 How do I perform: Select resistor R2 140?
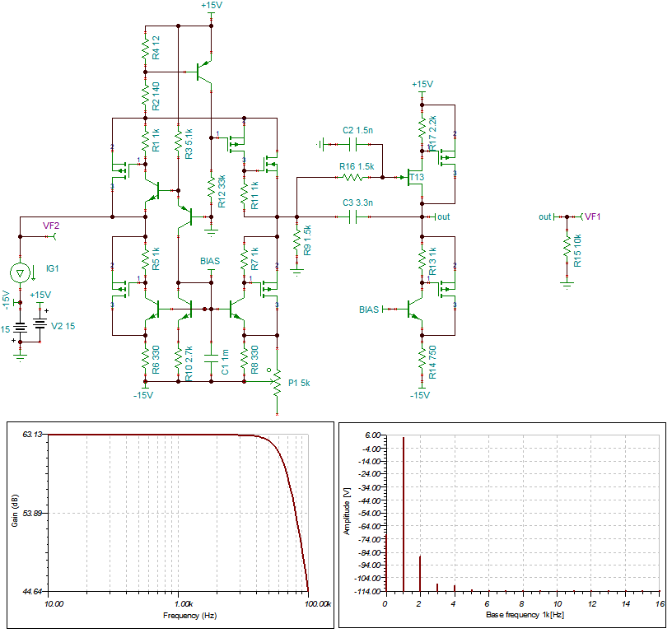click(x=145, y=95)
